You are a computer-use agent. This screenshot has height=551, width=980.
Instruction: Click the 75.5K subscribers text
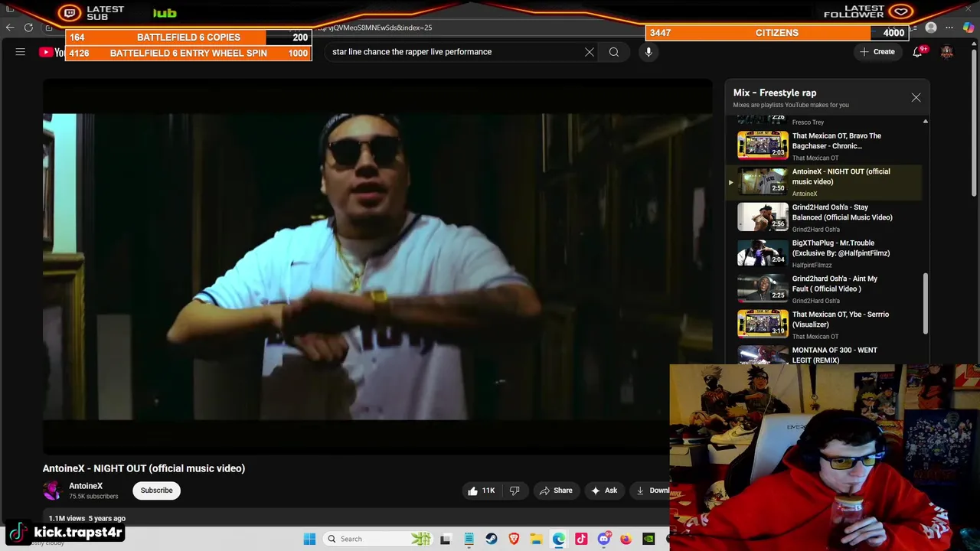pos(93,497)
